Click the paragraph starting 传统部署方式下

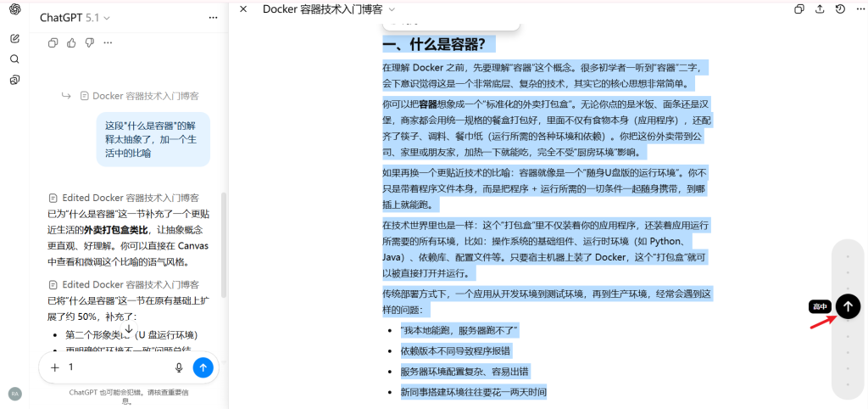(547, 301)
